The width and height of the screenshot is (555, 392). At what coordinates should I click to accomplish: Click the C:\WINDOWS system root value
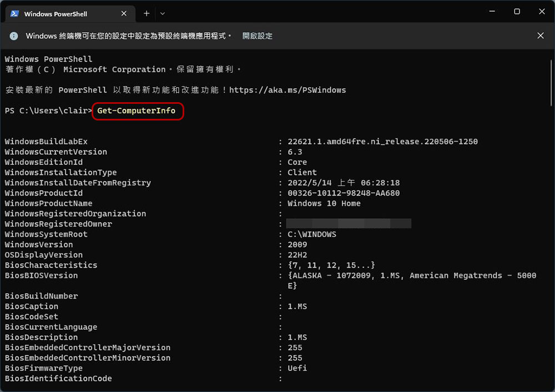[x=312, y=234]
